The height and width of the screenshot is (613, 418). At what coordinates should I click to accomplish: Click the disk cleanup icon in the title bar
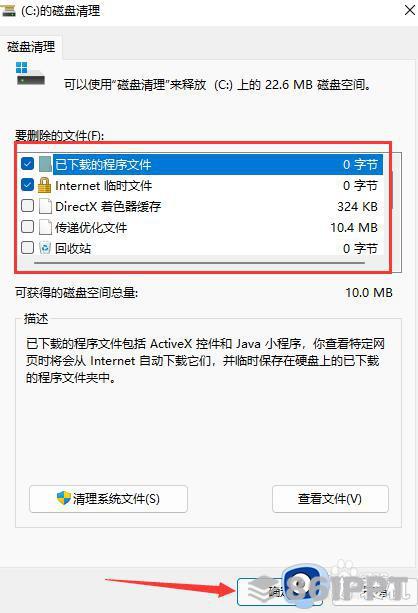tap(8, 10)
